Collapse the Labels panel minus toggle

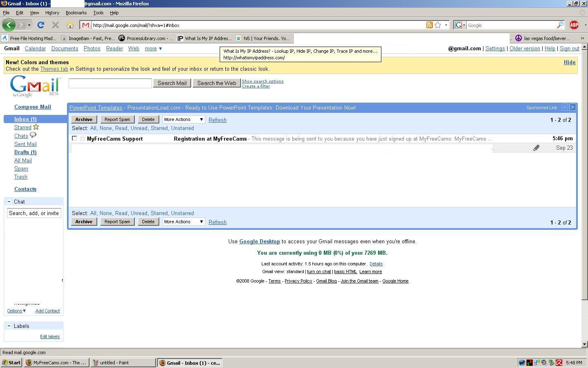pos(9,326)
